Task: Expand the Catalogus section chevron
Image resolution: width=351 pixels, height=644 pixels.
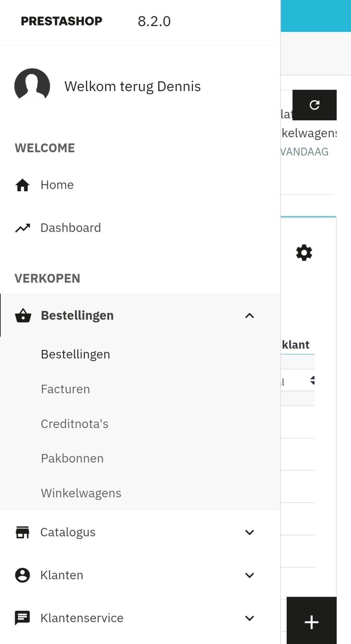Action: 249,532
